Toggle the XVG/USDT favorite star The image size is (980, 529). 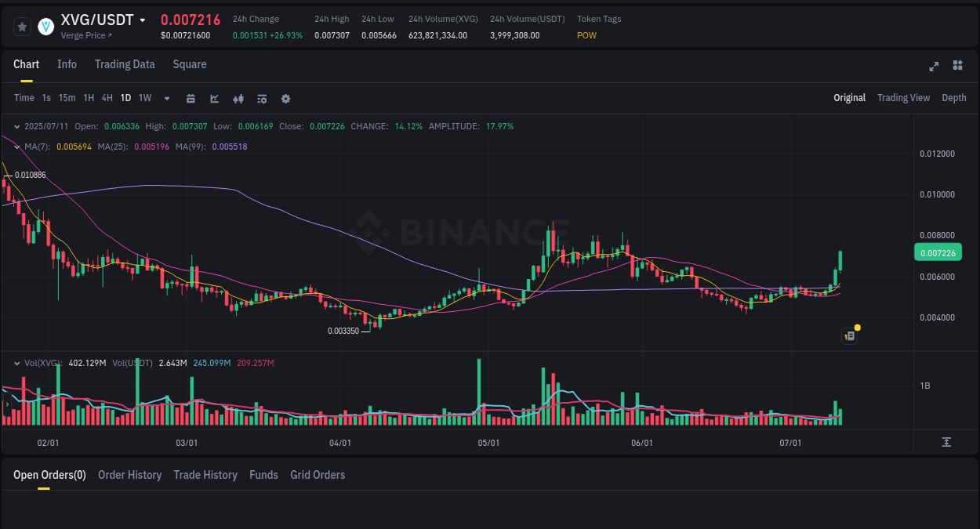(21, 26)
